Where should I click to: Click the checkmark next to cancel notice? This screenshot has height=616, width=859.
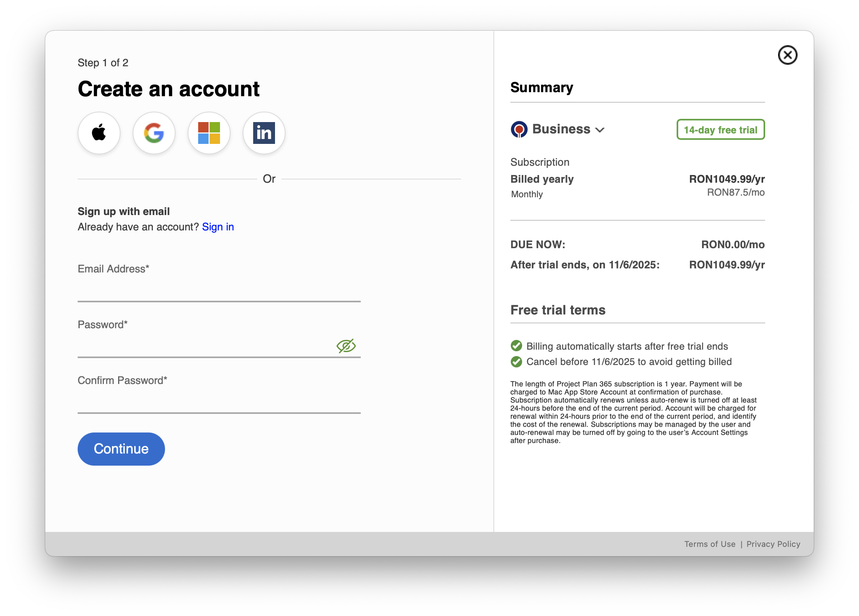point(516,361)
